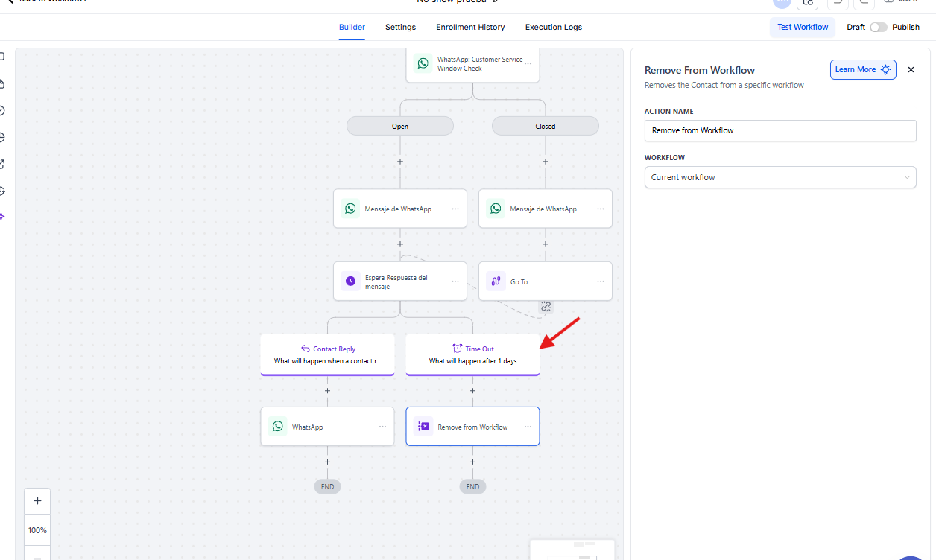
Task: Click the Test Workflow button
Action: [x=802, y=27]
